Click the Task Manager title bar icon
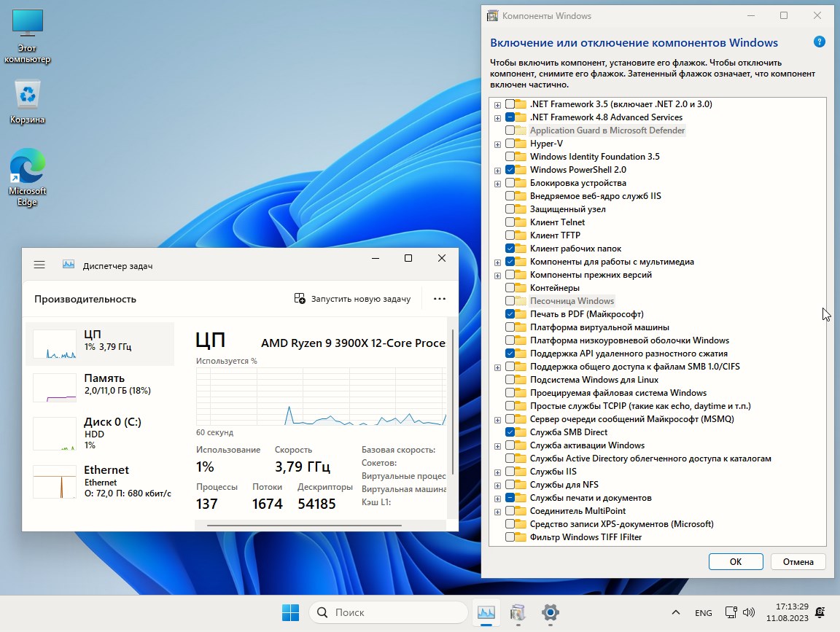 (x=69, y=265)
